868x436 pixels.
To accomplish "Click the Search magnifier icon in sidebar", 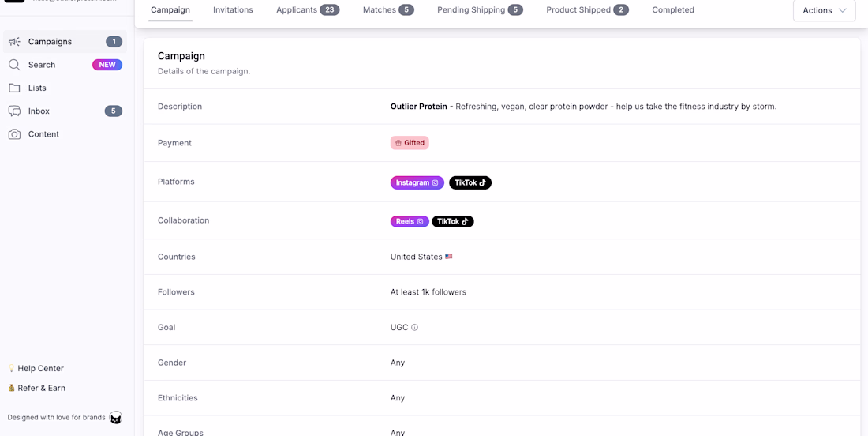I will (14, 65).
